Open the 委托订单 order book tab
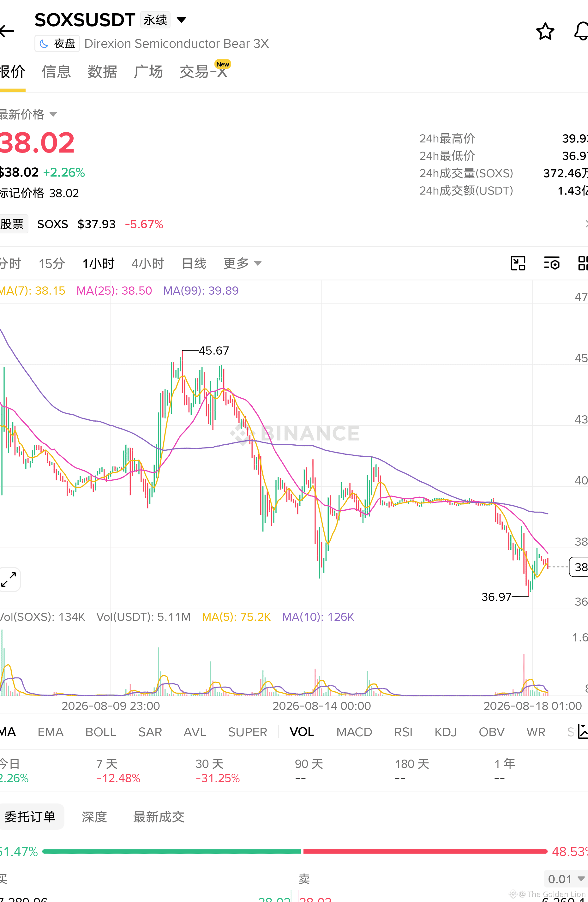 click(30, 816)
